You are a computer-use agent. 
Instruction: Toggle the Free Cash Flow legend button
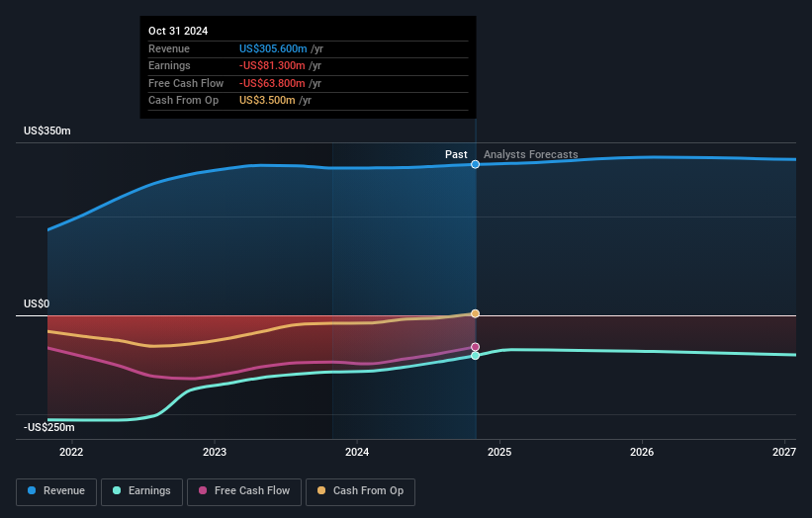[x=244, y=491]
